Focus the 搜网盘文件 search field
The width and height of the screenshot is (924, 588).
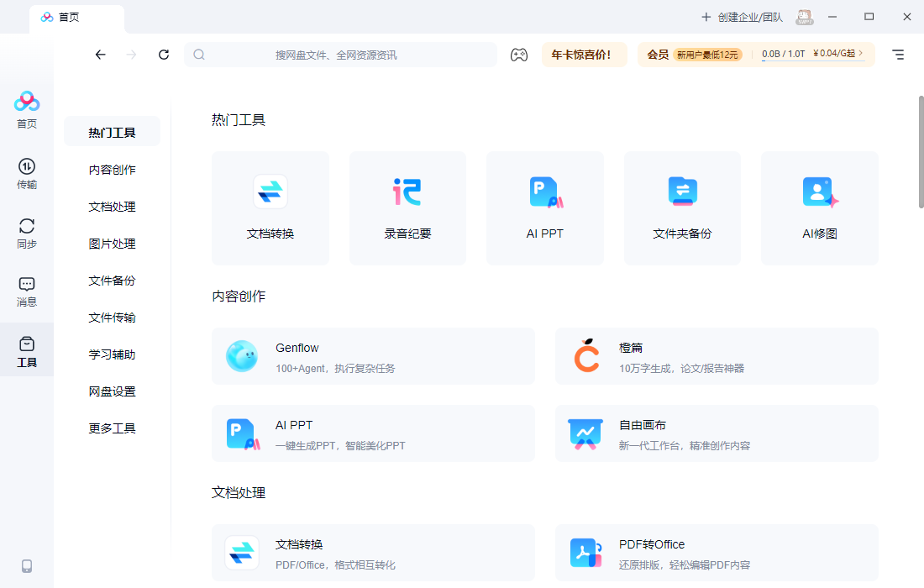click(340, 55)
